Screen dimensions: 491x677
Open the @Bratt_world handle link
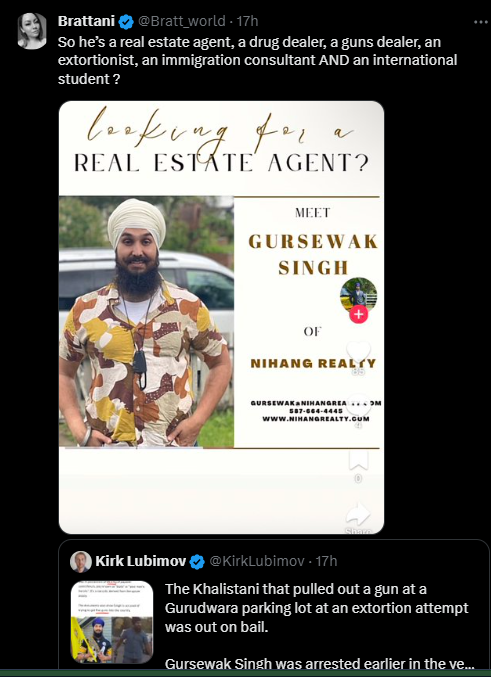pos(181,21)
